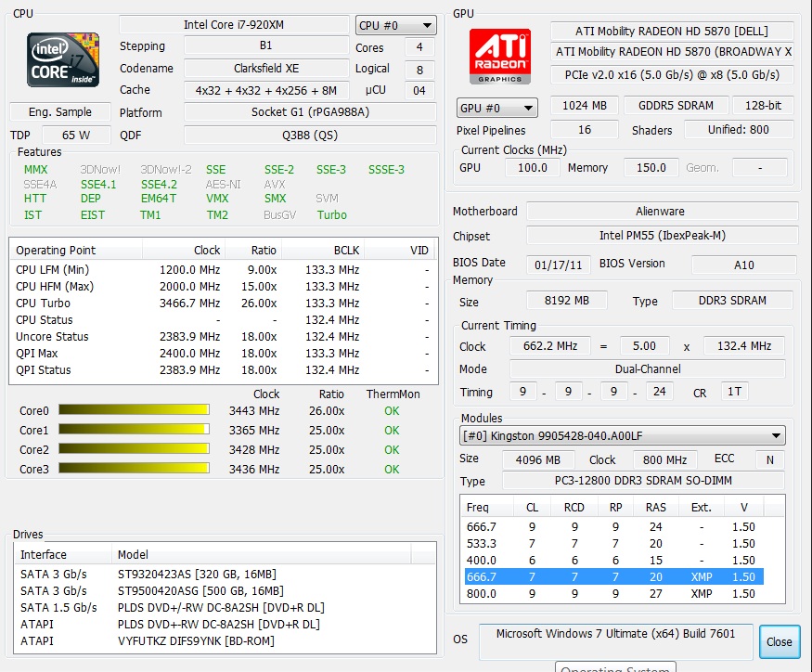This screenshot has width=812, height=672.
Task: Click the Interface column header in Drives
Action: point(63,554)
